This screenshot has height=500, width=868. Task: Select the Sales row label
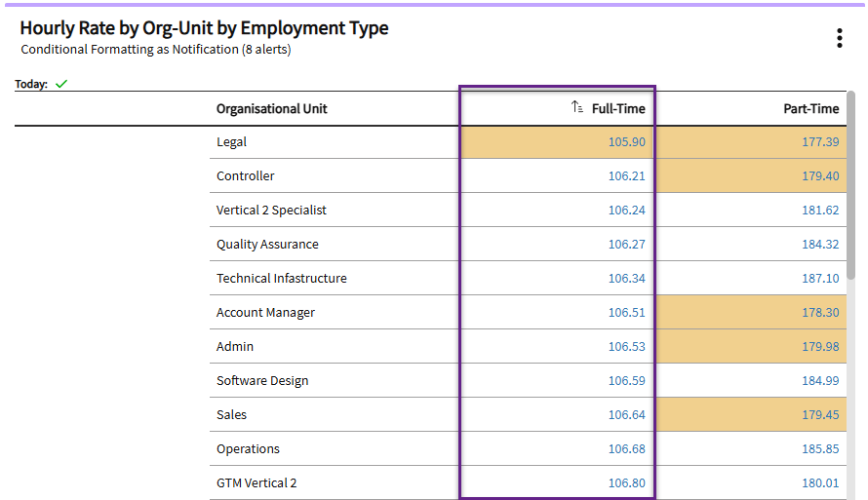tap(231, 415)
